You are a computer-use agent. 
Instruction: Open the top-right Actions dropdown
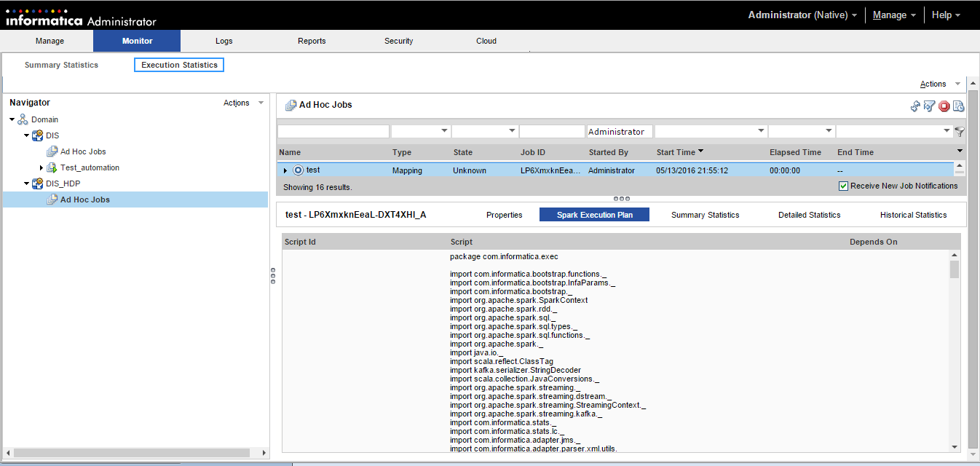[x=941, y=84]
